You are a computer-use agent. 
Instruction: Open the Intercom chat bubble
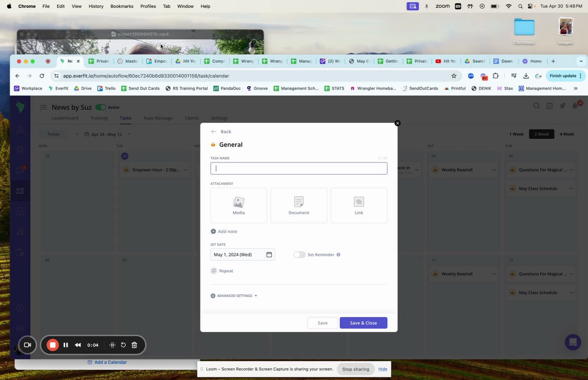point(573,342)
